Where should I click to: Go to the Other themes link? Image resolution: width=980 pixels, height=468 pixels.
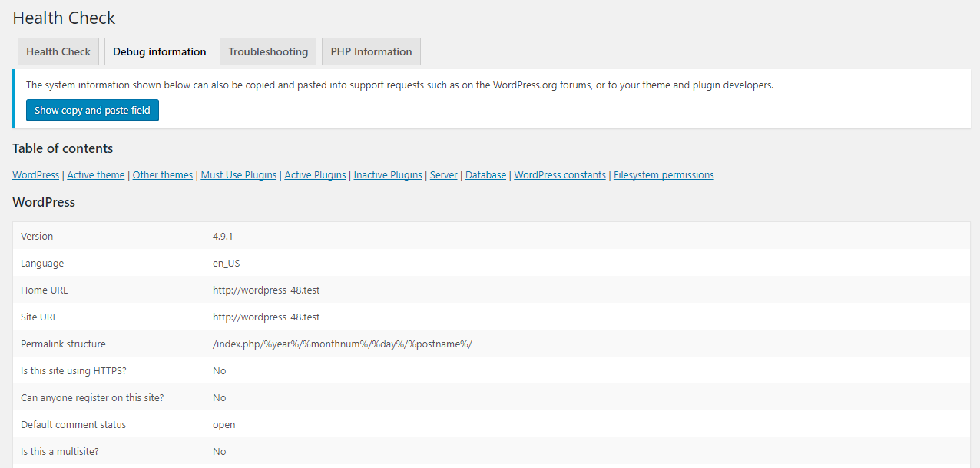[162, 175]
